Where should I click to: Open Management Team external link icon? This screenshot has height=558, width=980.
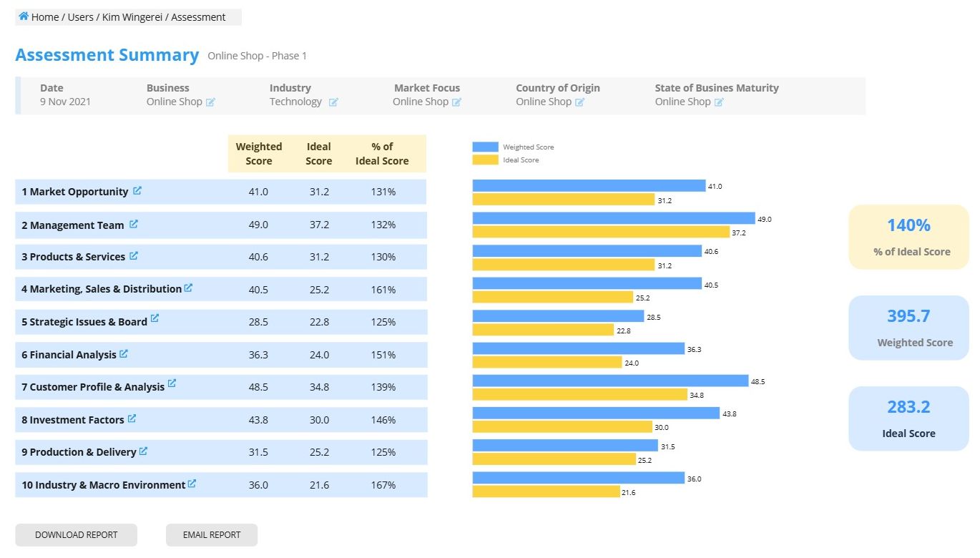pos(133,224)
